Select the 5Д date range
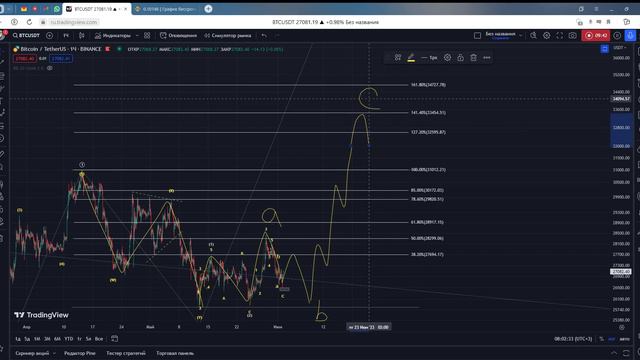 tap(27, 339)
